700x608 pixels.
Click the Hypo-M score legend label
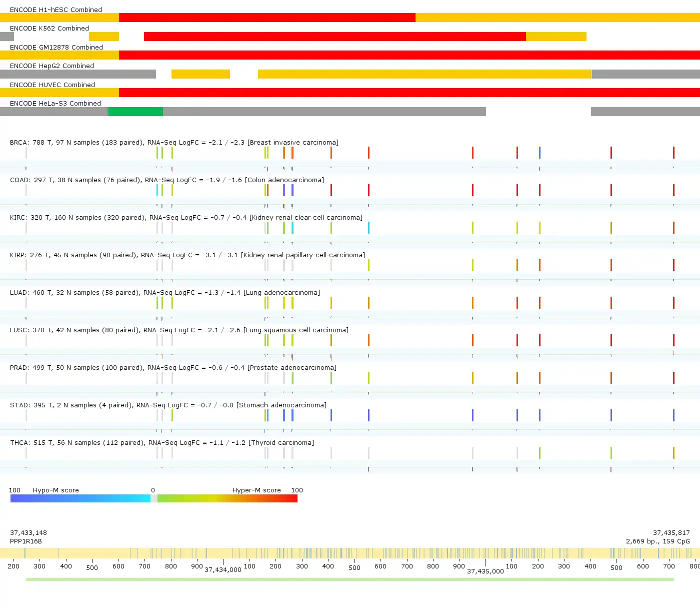[56, 490]
